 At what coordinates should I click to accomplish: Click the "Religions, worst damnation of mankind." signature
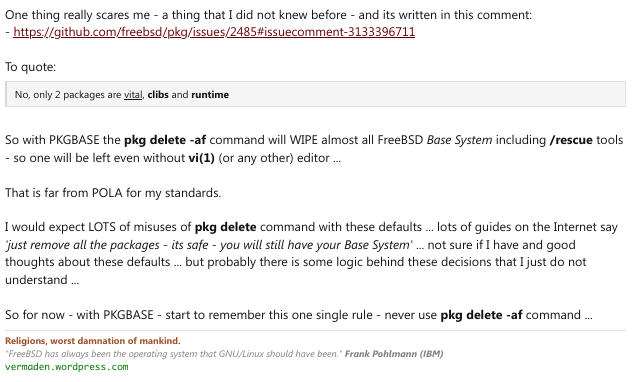pos(93,341)
